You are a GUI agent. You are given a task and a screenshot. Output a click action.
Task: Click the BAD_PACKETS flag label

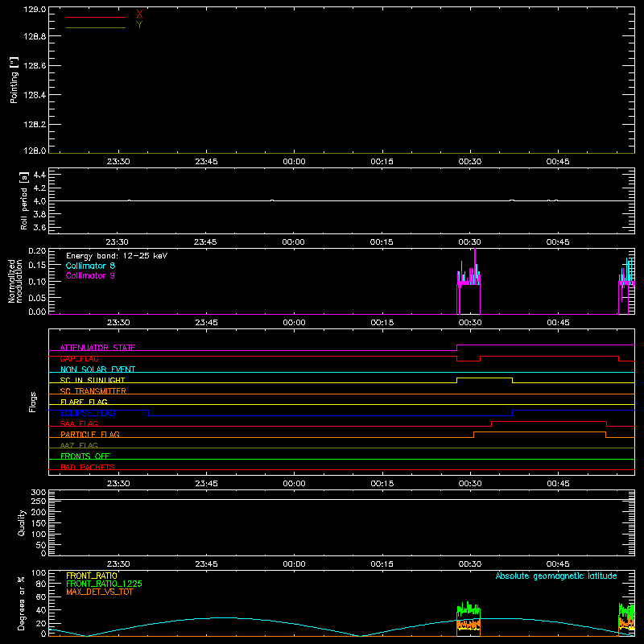tap(88, 467)
